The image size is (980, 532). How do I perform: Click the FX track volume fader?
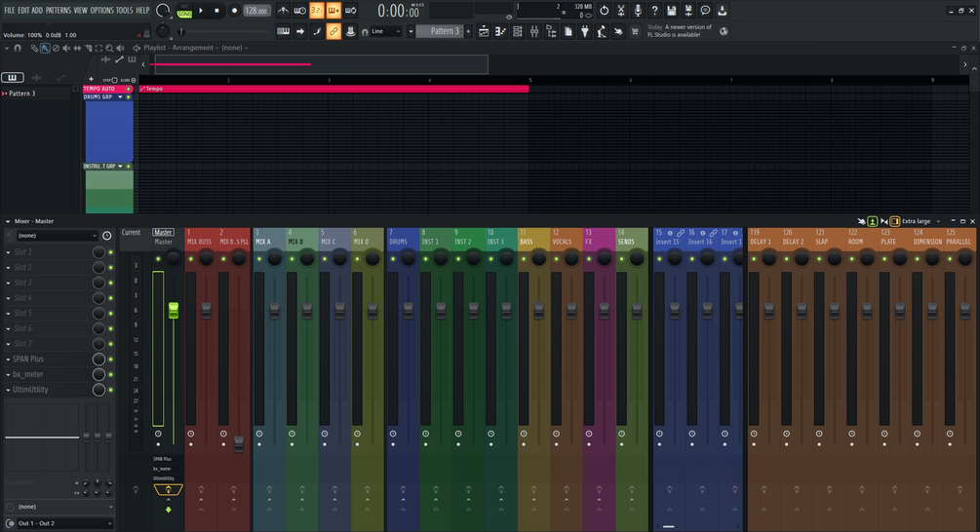click(x=604, y=310)
